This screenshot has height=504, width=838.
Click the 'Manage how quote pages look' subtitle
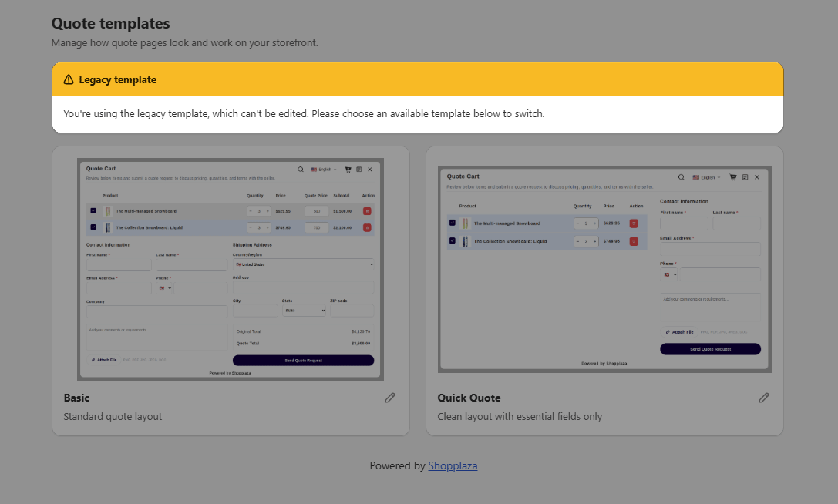point(184,42)
